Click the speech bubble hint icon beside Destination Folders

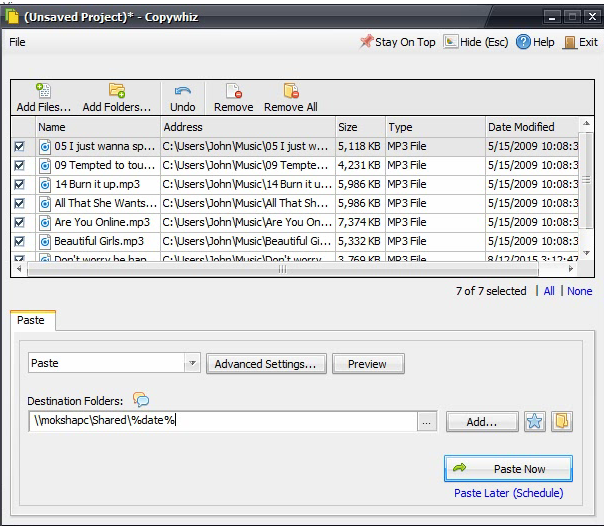(141, 400)
